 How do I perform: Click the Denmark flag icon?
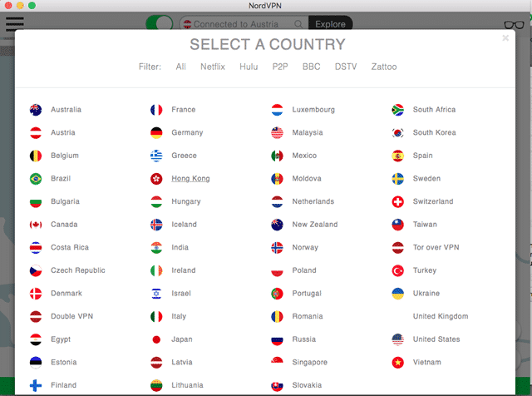coord(36,294)
